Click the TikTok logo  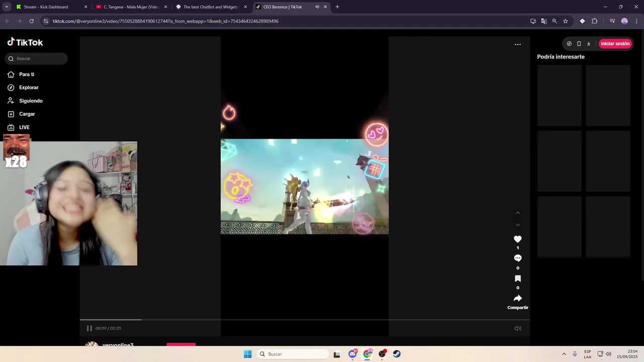point(25,42)
